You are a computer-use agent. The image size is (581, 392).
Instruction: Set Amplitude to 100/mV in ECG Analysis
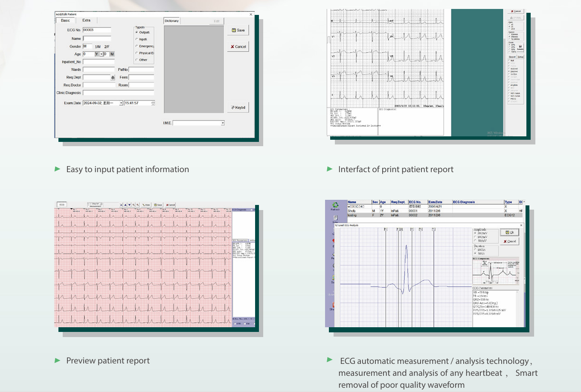point(475,237)
